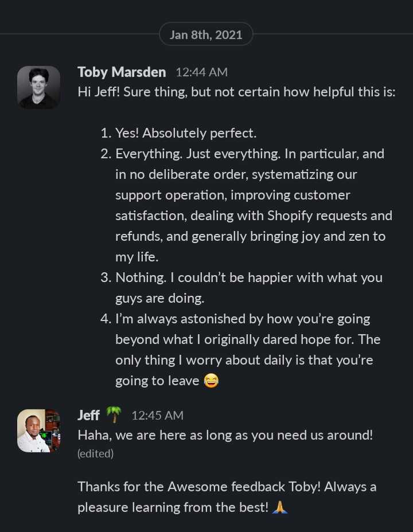This screenshot has width=413, height=532.
Task: Open Toby Marsden's profile picture
Action: click(38, 87)
